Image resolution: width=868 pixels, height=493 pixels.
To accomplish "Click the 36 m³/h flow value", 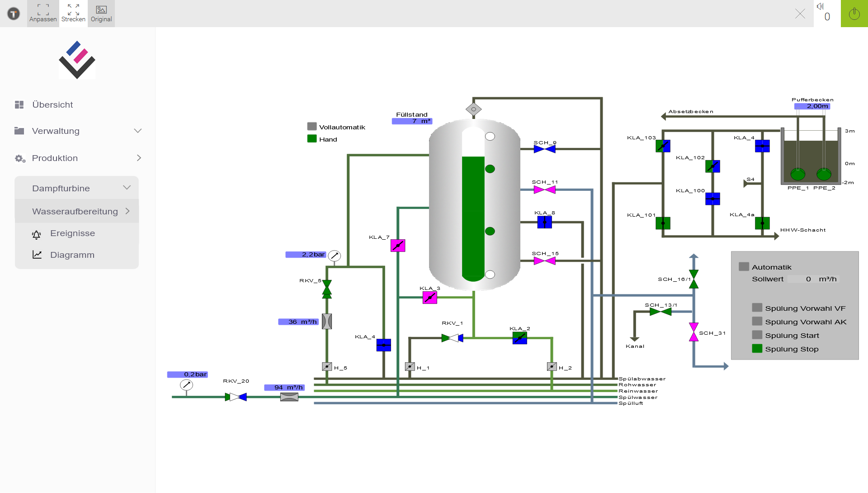I will (x=299, y=322).
